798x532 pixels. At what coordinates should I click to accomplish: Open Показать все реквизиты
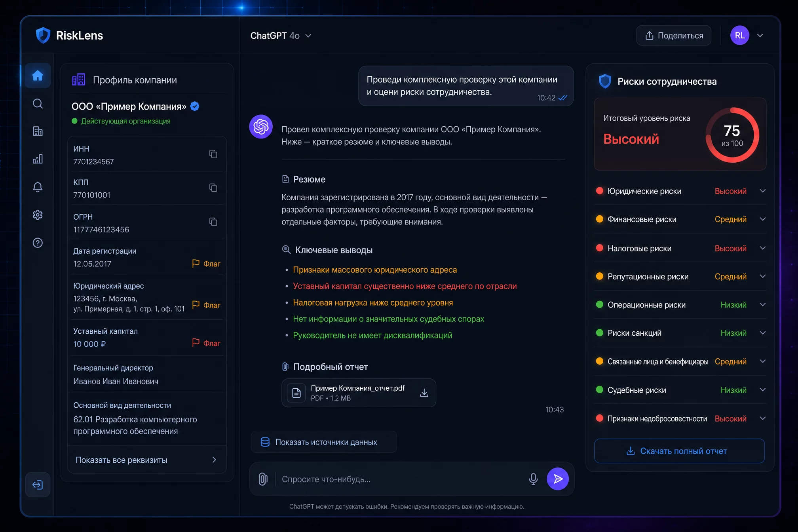coord(147,460)
